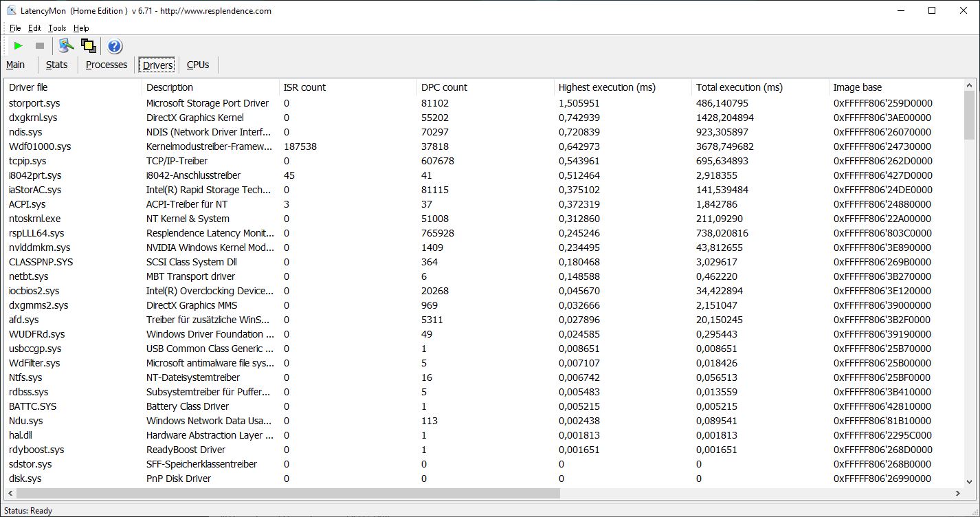The width and height of the screenshot is (980, 517).
Task: Select the hal.dll driver row
Action: click(x=484, y=435)
